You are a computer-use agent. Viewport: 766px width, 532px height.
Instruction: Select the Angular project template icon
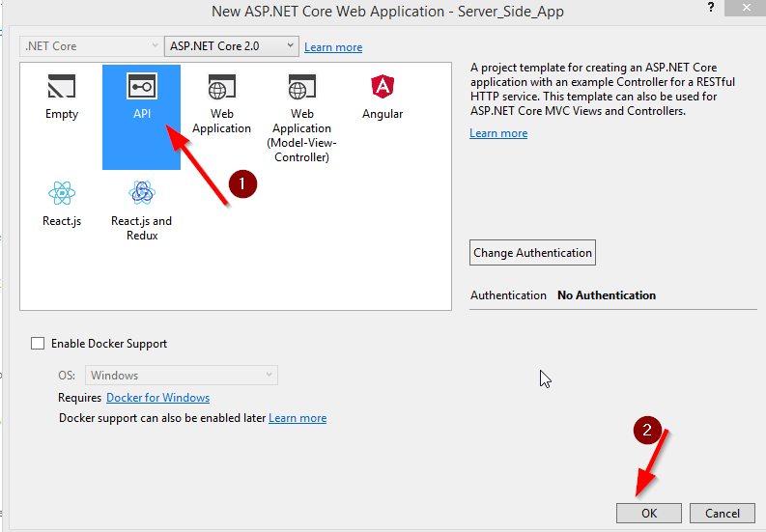pos(383,87)
